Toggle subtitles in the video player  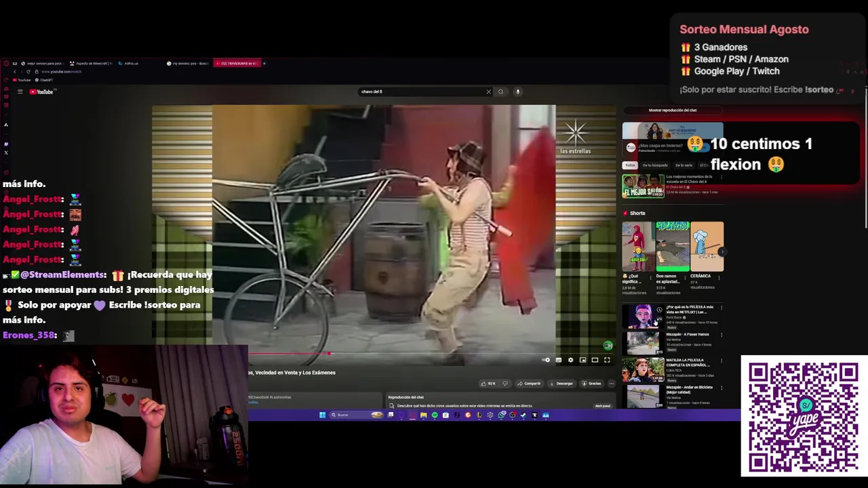click(x=559, y=360)
